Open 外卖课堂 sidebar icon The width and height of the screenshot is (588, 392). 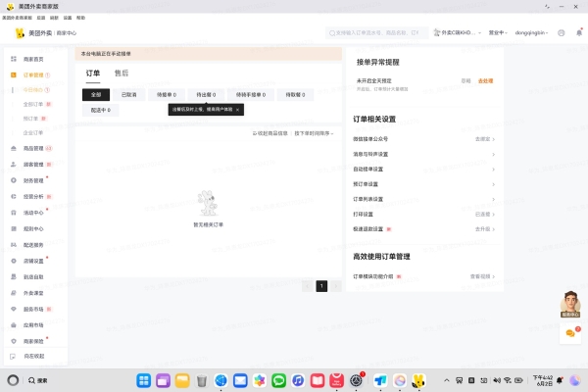[x=14, y=293]
